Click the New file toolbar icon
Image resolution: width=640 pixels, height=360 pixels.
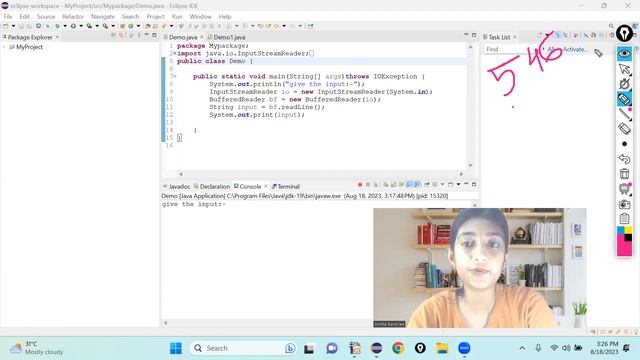click(x=6, y=26)
